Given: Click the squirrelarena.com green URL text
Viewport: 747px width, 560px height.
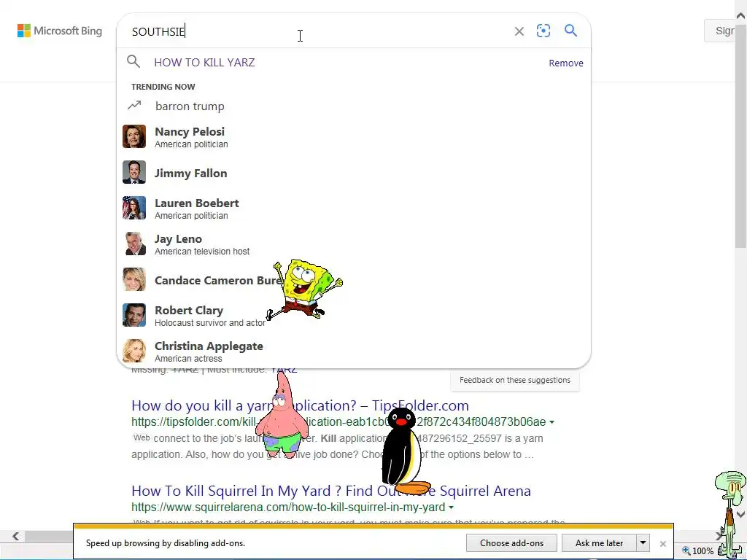Looking at the screenshot, I should pos(288,507).
